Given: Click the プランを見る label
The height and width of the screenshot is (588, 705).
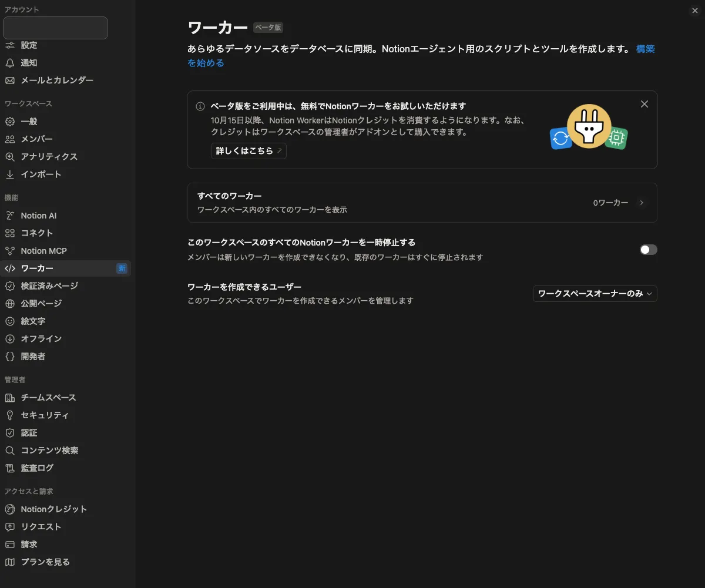Looking at the screenshot, I should (45, 562).
